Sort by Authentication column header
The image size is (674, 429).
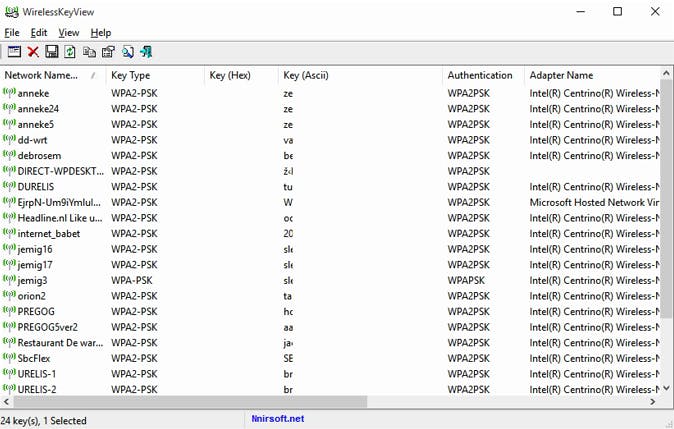pyautogui.click(x=484, y=75)
